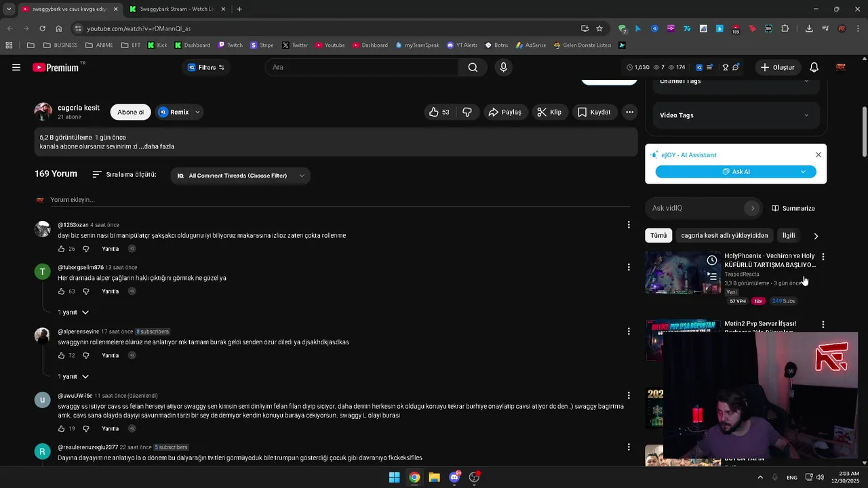Bookmark this page with the star icon
The width and height of the screenshot is (868, 488).
[599, 28]
